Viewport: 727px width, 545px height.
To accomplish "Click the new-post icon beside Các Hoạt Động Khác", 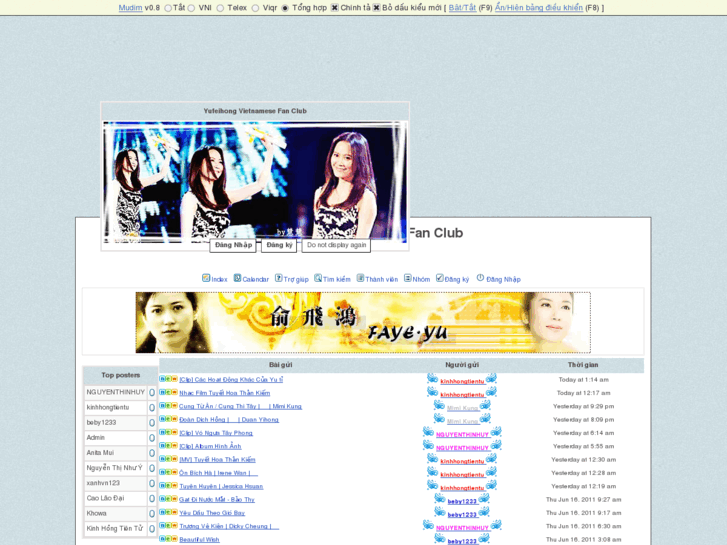I will (x=168, y=379).
